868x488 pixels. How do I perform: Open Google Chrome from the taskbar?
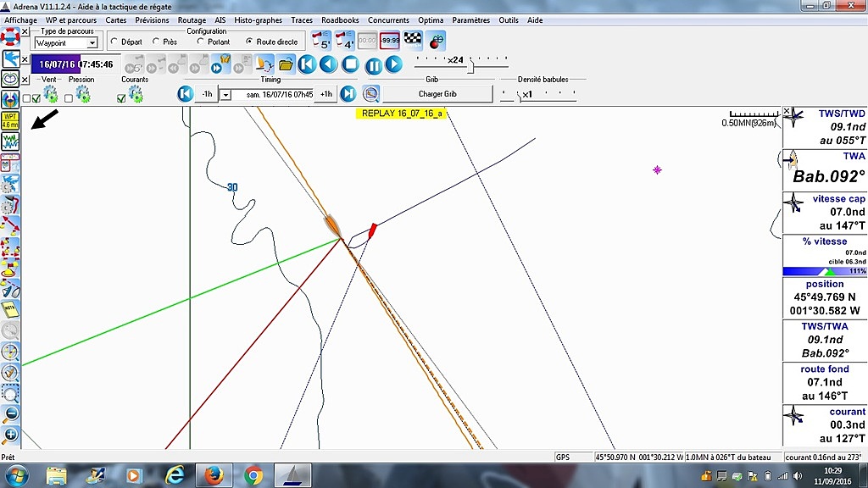click(253, 476)
